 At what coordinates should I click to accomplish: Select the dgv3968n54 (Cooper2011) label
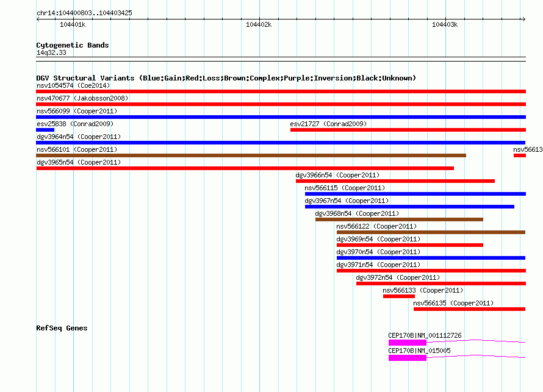point(357,213)
